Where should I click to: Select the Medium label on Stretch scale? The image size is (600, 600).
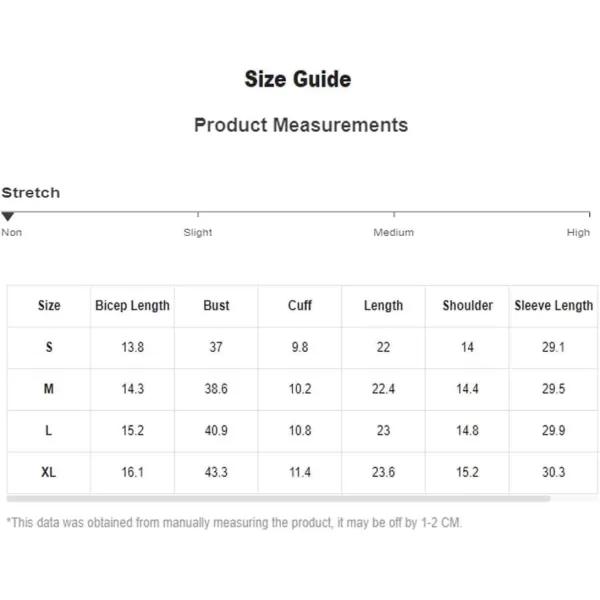pos(393,232)
